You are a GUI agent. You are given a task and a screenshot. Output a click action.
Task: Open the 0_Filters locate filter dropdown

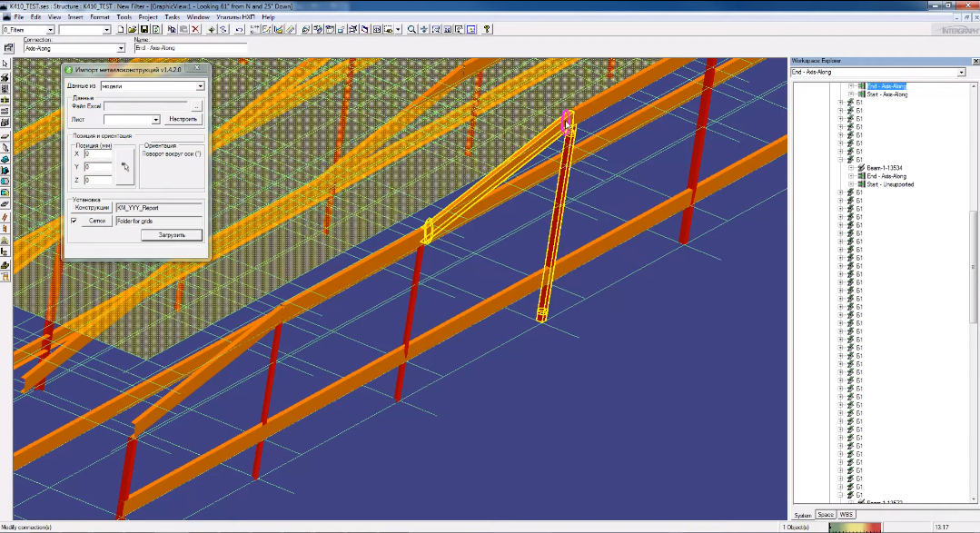50,30
